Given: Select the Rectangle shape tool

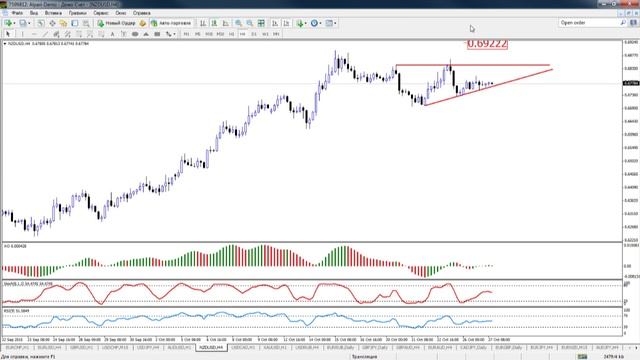Looking at the screenshot, I should tap(157, 34).
